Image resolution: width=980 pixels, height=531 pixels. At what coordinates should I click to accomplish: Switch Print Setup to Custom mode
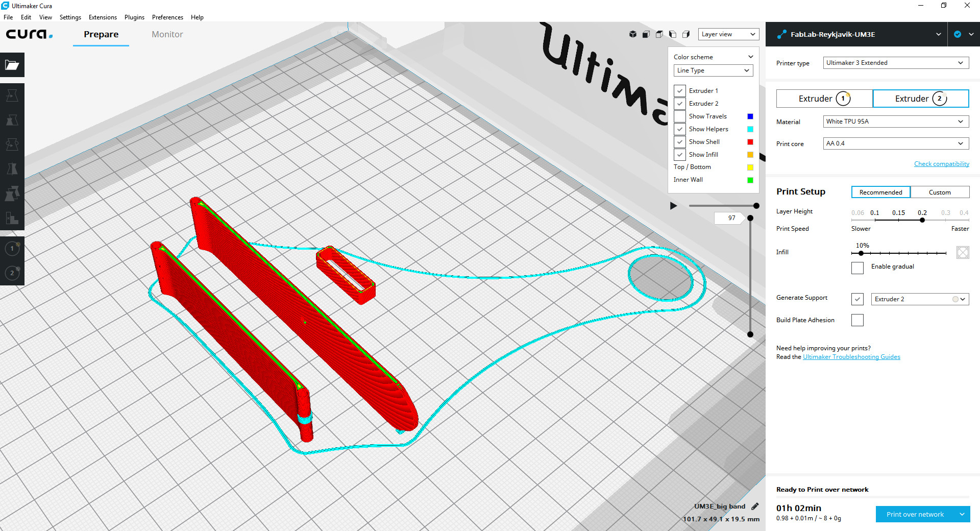[x=940, y=192]
